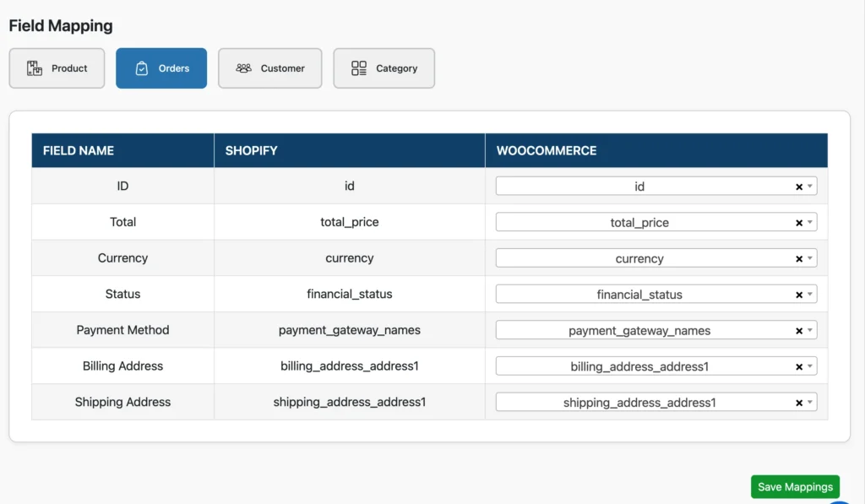Viewport: 865px width, 504px height.
Task: Click the Product barcode icon
Action: pos(35,68)
